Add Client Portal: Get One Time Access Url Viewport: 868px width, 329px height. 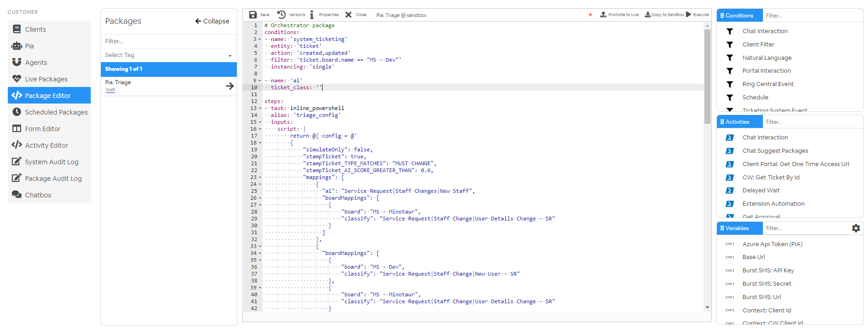(796, 164)
